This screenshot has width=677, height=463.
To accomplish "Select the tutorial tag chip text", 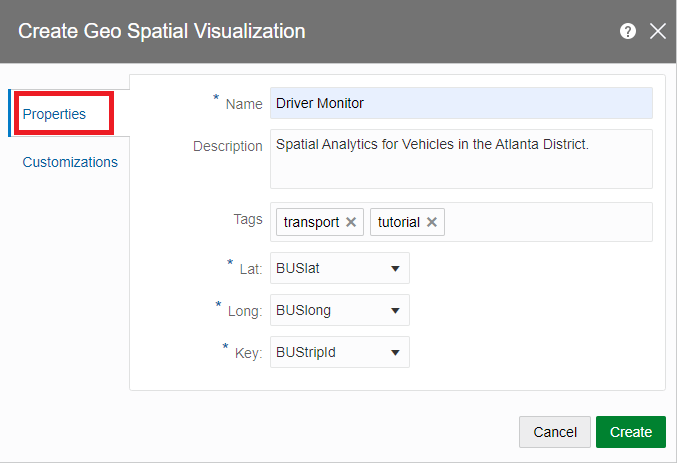I will click(398, 222).
